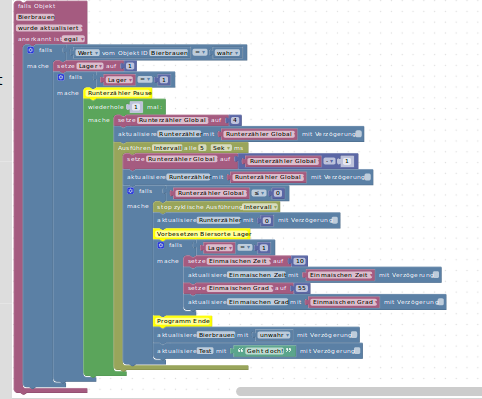Open the 'unwahr' boolean dropdown
The height and width of the screenshot is (399, 482).
coord(274,335)
